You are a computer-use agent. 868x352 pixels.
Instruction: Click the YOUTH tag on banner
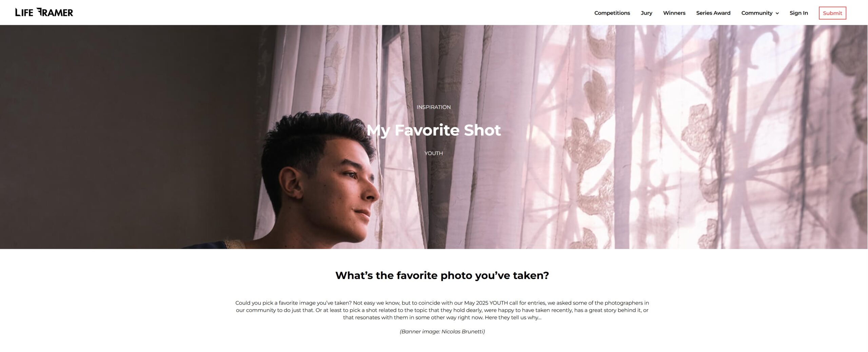pyautogui.click(x=434, y=153)
